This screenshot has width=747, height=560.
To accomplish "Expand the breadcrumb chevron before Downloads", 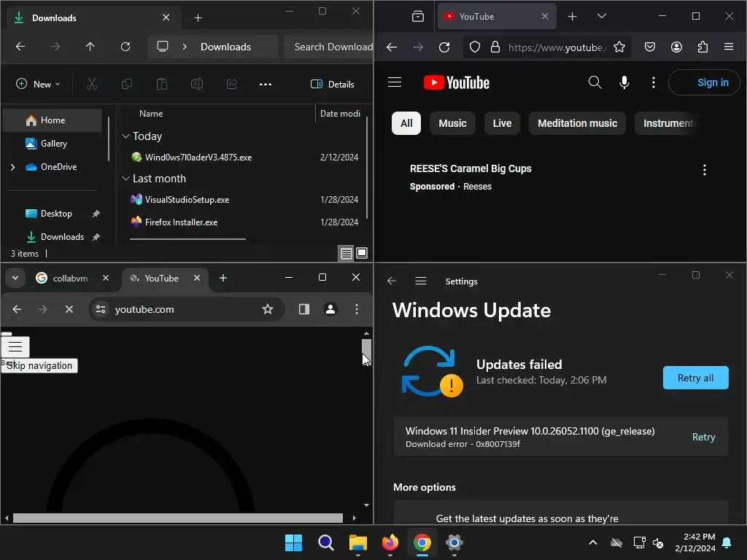I will (185, 47).
